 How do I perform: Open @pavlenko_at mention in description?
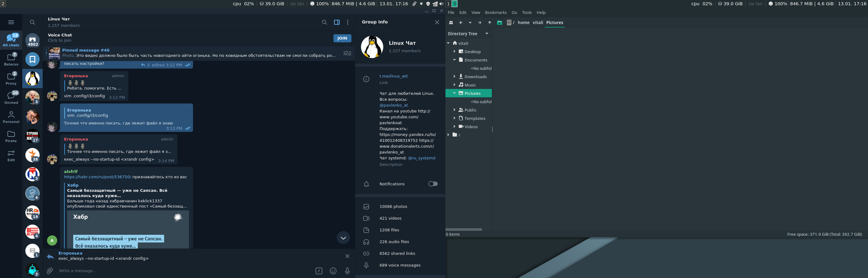[x=393, y=105]
